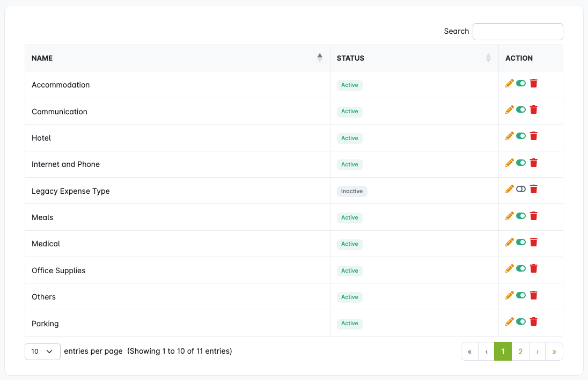Disable the Medical status toggle
This screenshot has height=380, width=588.
521,242
